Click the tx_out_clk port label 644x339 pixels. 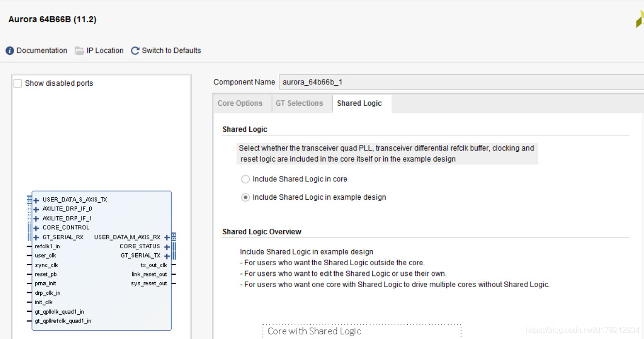154,265
